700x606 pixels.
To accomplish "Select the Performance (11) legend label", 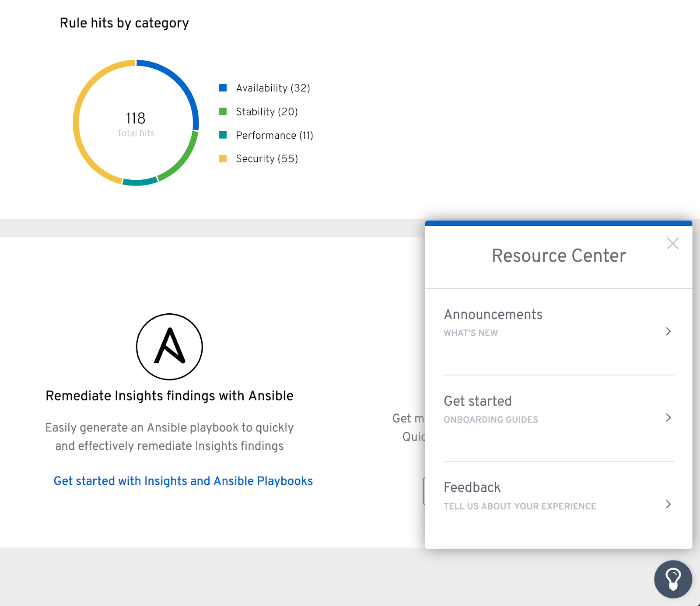I will (275, 135).
